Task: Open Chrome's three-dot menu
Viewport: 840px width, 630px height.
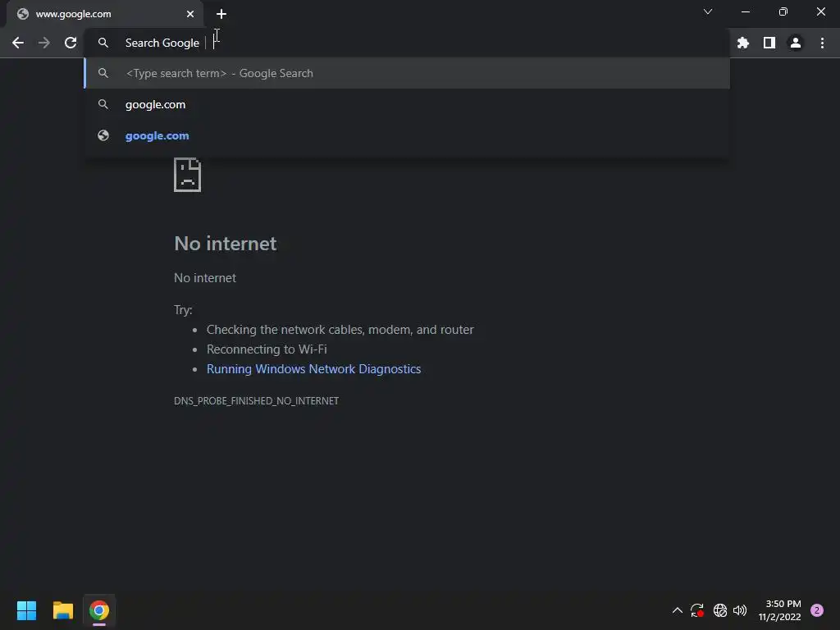Action: (822, 43)
